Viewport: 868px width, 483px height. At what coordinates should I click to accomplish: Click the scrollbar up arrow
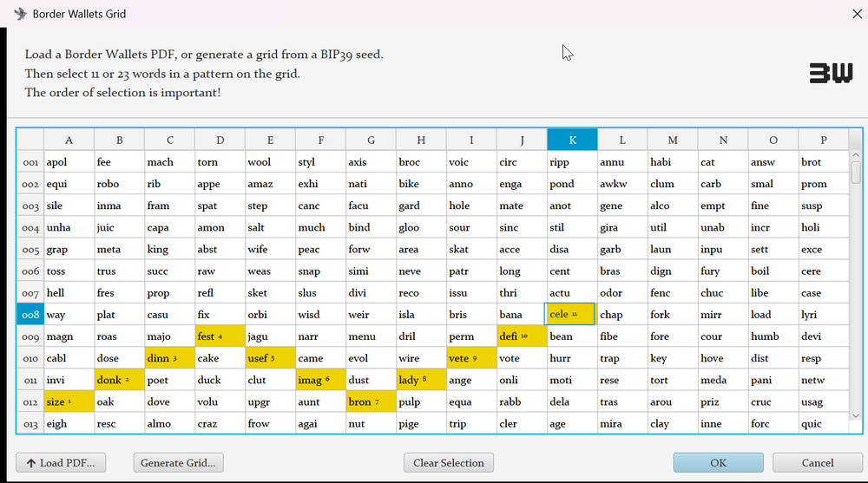coord(855,155)
